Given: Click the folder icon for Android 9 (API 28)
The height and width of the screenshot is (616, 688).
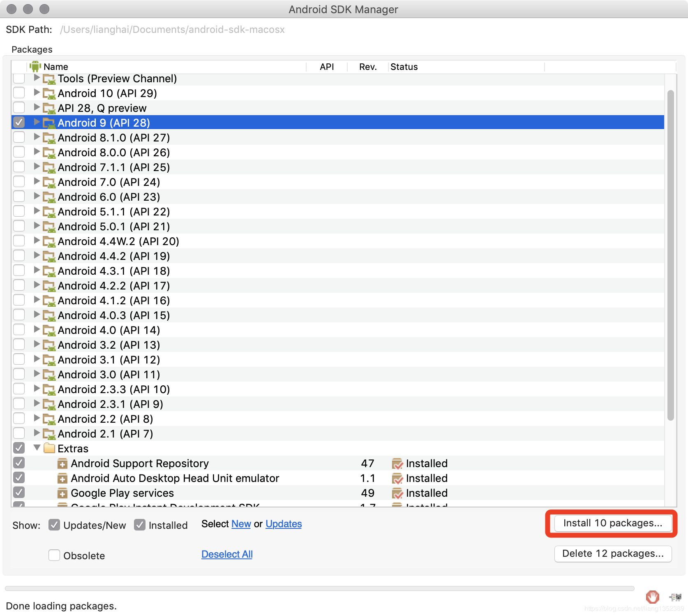Looking at the screenshot, I should click(x=49, y=123).
